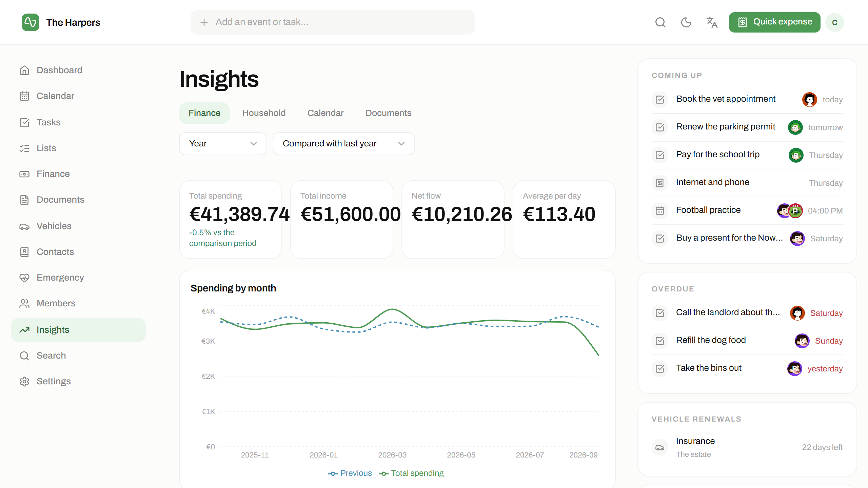Open Finance in the sidebar

click(78, 174)
